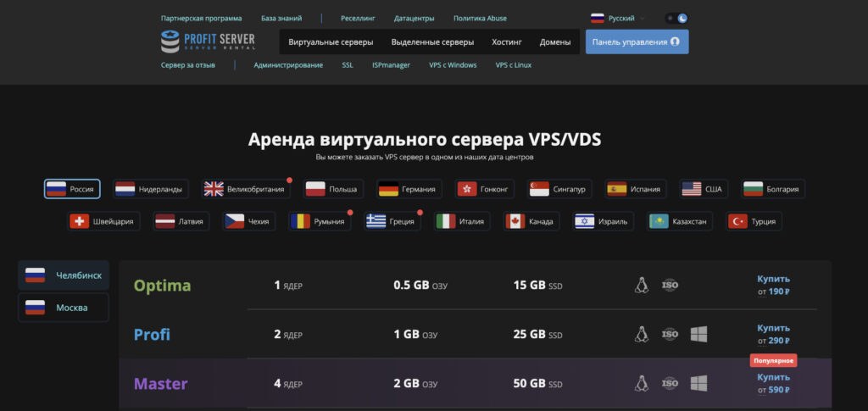Open Виртуальные серверы menu
This screenshot has width=868, height=411.
coord(331,42)
